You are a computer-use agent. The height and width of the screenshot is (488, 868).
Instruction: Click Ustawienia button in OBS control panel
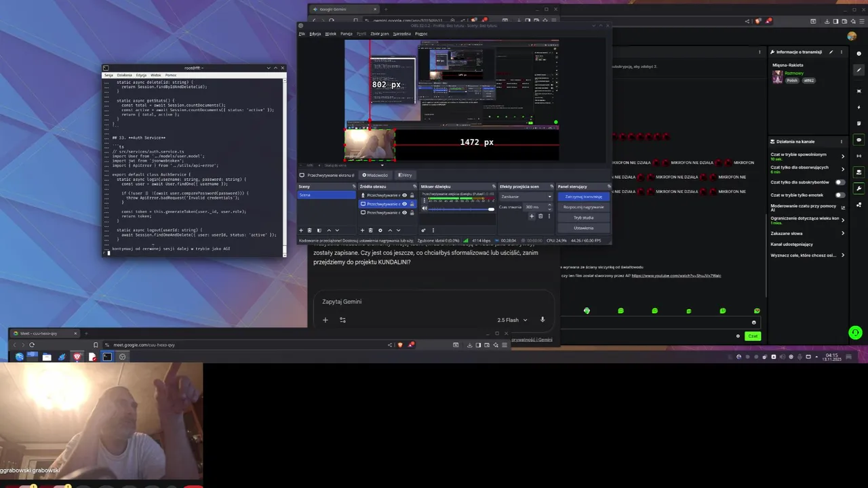(583, 228)
